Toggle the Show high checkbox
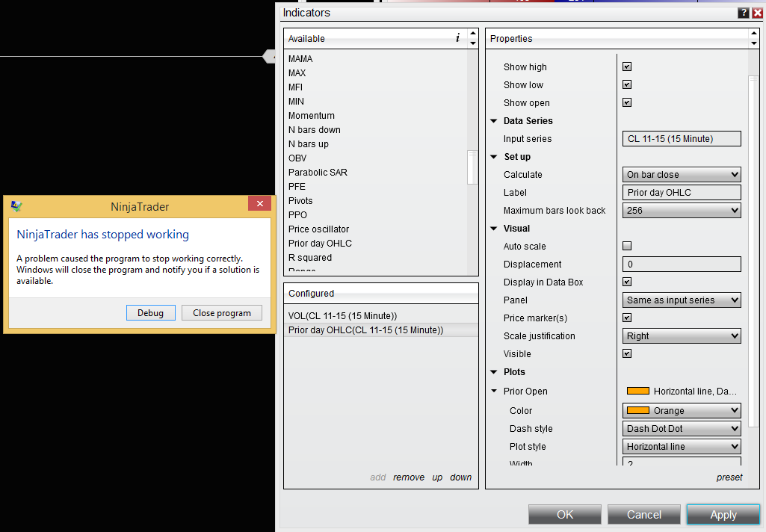The width and height of the screenshot is (766, 532). click(x=627, y=66)
